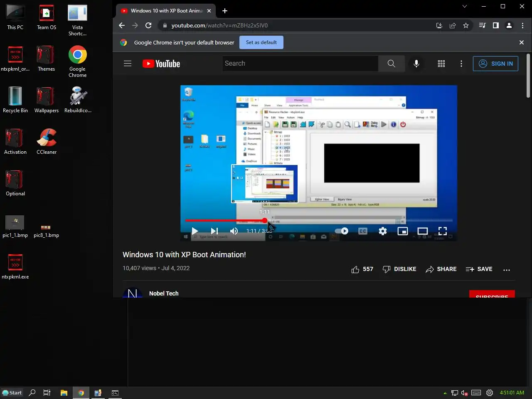Click the Chrome address bar URL
Screen dimensions: 532x399
click(219, 25)
